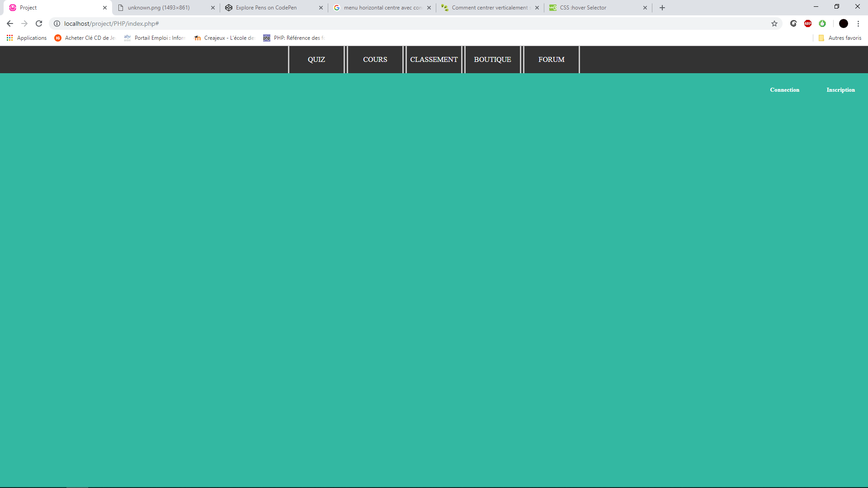Screen dimensions: 868x488
Task: Open the PHP: Référence des bookmark
Action: (x=294, y=38)
